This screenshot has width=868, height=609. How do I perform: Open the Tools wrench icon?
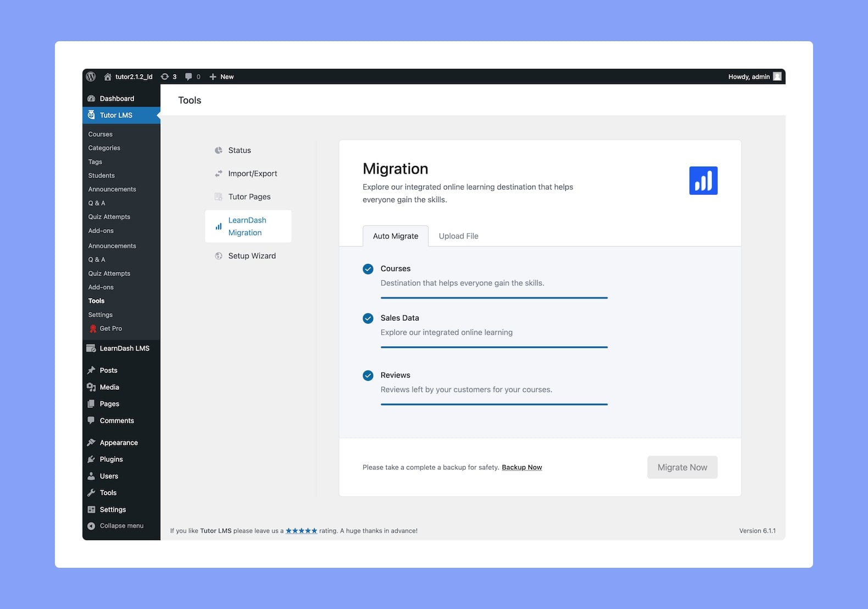pyautogui.click(x=91, y=493)
